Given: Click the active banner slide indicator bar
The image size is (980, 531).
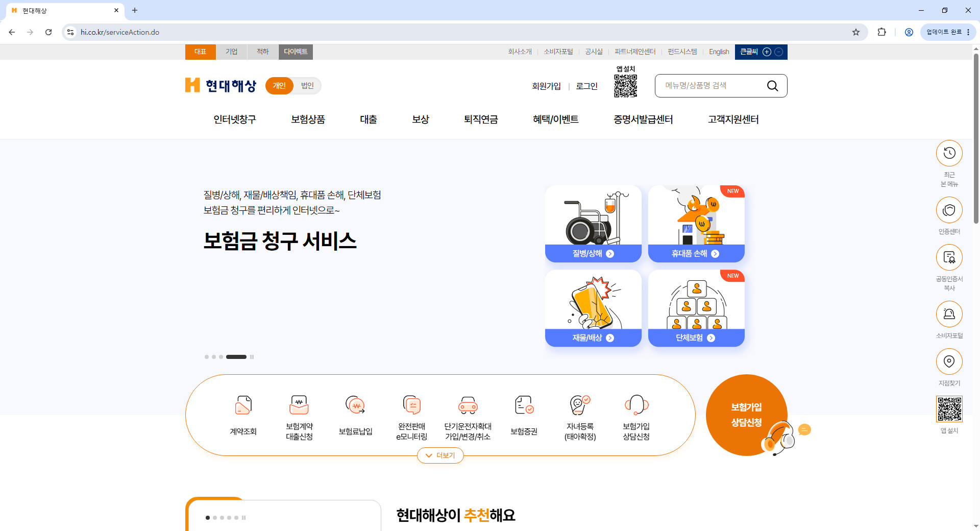Looking at the screenshot, I should click(x=236, y=357).
